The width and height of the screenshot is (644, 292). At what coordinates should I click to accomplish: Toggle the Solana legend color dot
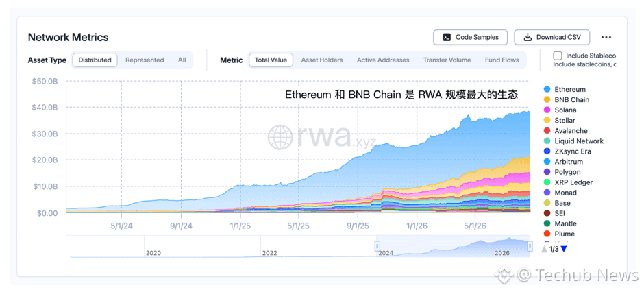[x=547, y=110]
